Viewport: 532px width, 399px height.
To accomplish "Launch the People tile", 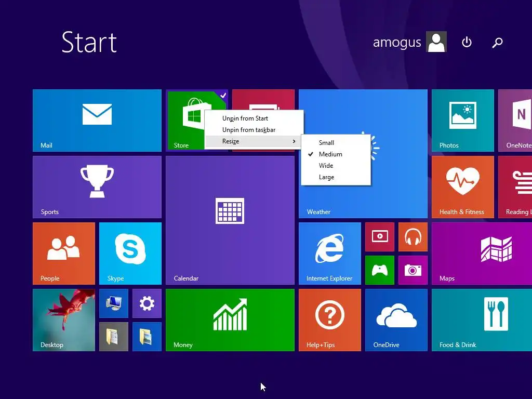I will (x=64, y=254).
